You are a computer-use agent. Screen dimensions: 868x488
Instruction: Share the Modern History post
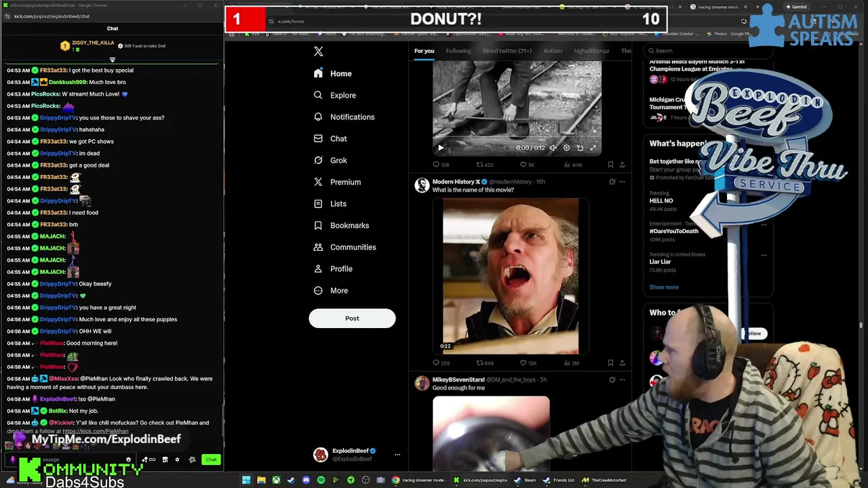tap(623, 363)
